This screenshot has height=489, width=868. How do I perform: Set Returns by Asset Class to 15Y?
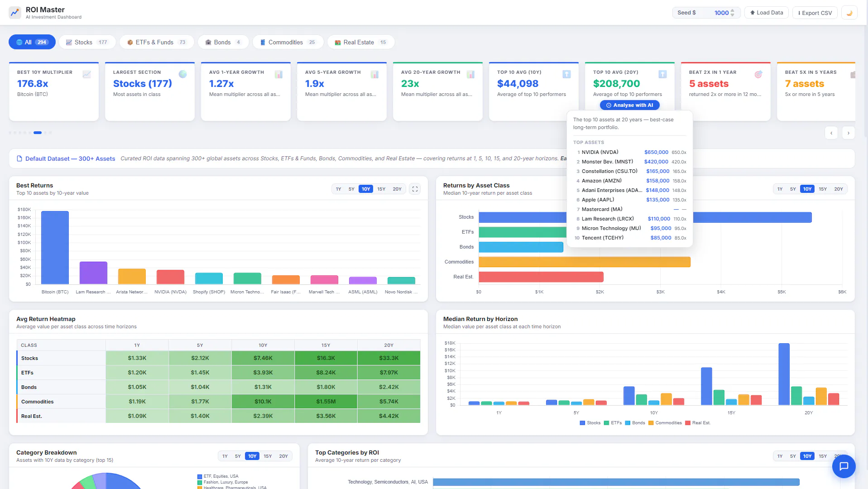coord(823,189)
